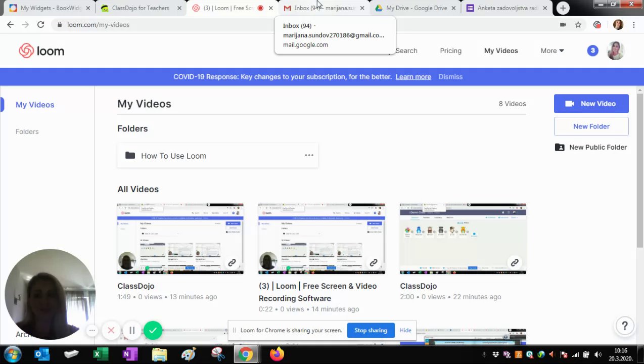Click the New Video button
The width and height of the screenshot is (644, 364).
(x=591, y=104)
